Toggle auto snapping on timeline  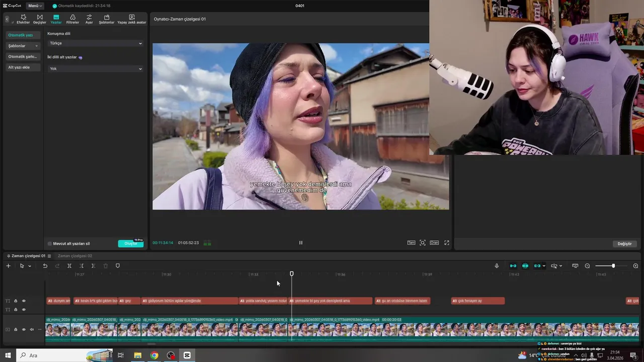pos(525,266)
